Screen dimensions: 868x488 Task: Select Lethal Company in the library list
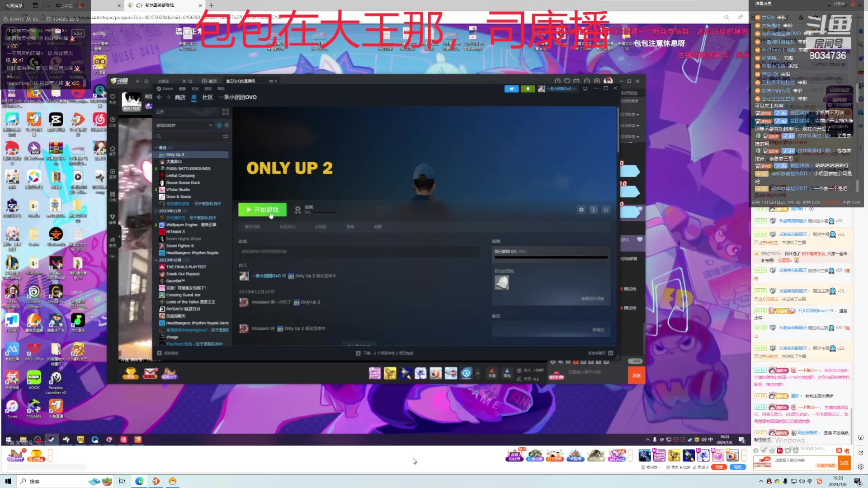pos(192,176)
